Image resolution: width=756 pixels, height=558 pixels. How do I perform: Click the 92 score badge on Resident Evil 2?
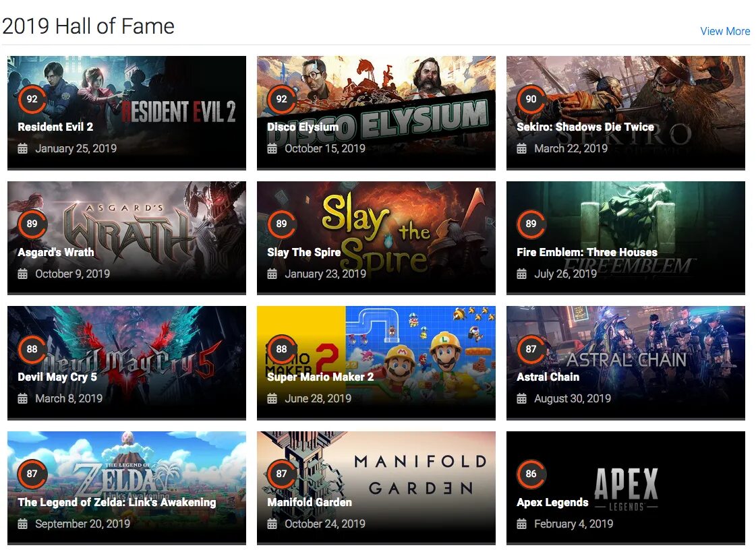32,99
